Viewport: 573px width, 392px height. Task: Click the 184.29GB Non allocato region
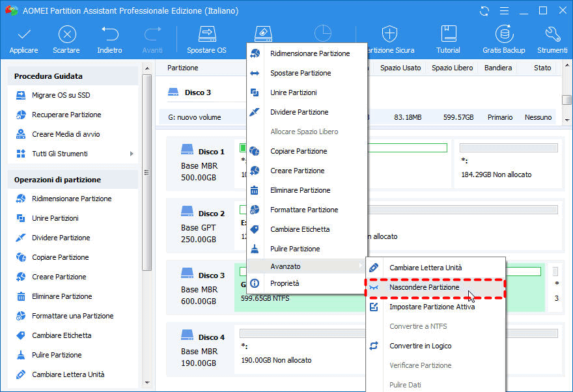pos(508,163)
